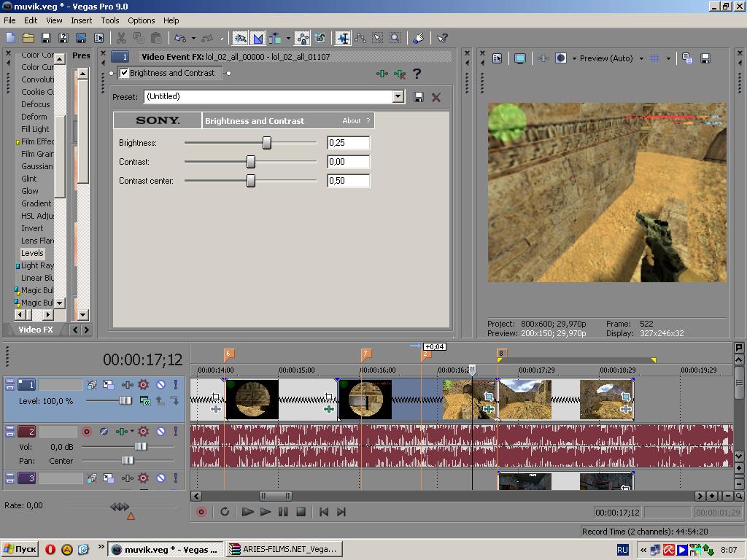Arm audio track 2 for record
Screen dimensions: 747x560
click(x=87, y=432)
